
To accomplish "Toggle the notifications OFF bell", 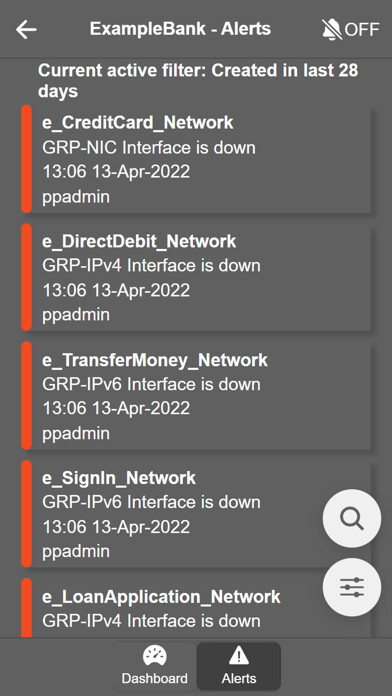I will (350, 30).
